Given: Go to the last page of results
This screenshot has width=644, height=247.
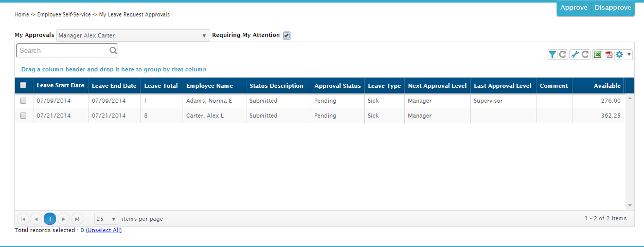Looking at the screenshot, I should pyautogui.click(x=77, y=219).
